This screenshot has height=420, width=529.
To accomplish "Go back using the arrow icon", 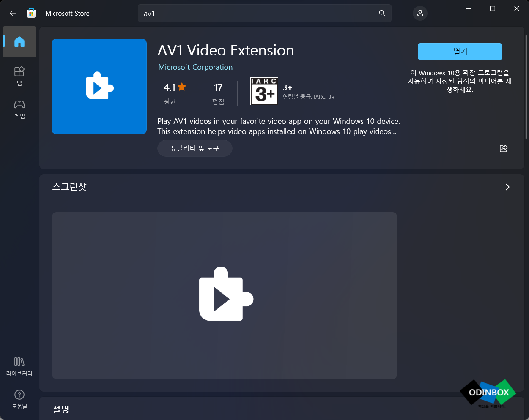I will 13,13.
